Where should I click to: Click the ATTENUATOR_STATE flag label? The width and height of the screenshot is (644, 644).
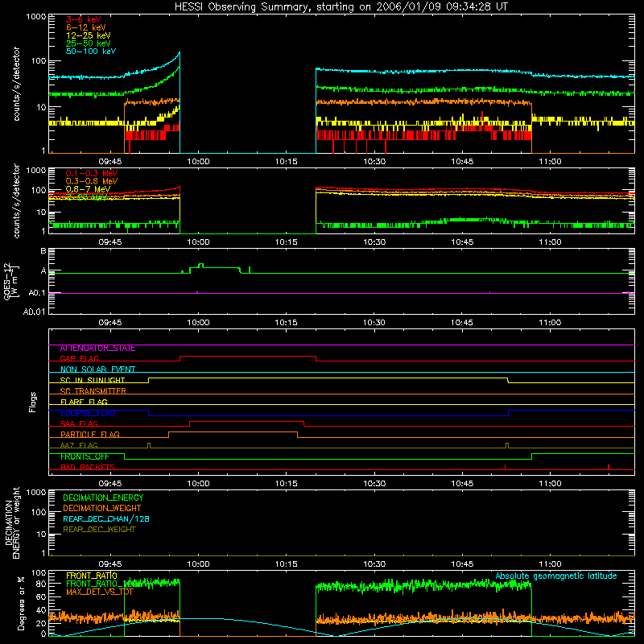coord(97,349)
